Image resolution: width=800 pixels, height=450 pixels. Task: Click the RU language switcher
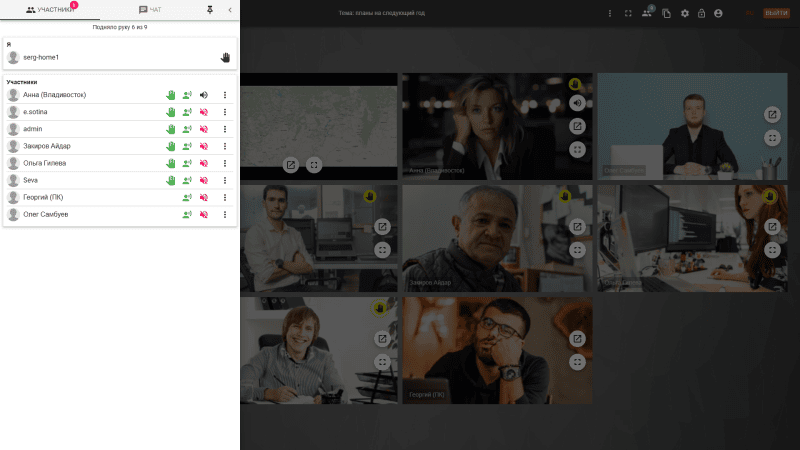pos(750,13)
